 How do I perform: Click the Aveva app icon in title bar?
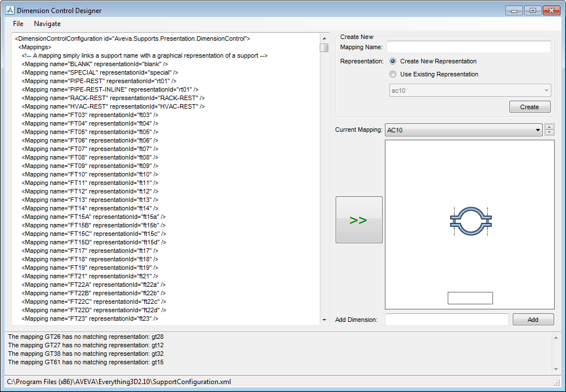click(x=10, y=10)
